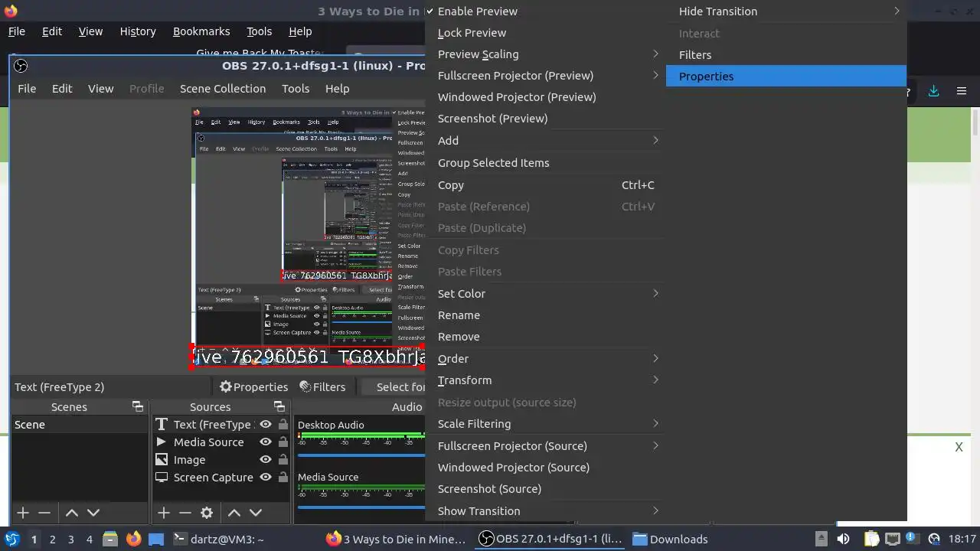Select Rename from the context menu
This screenshot has width=980, height=551.
coord(545,315)
